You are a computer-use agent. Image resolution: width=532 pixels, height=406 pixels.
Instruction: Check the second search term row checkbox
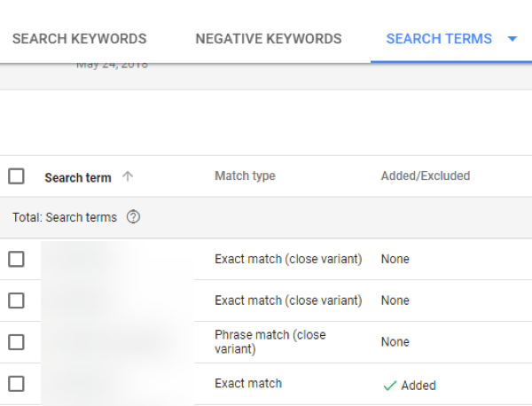[x=16, y=301]
